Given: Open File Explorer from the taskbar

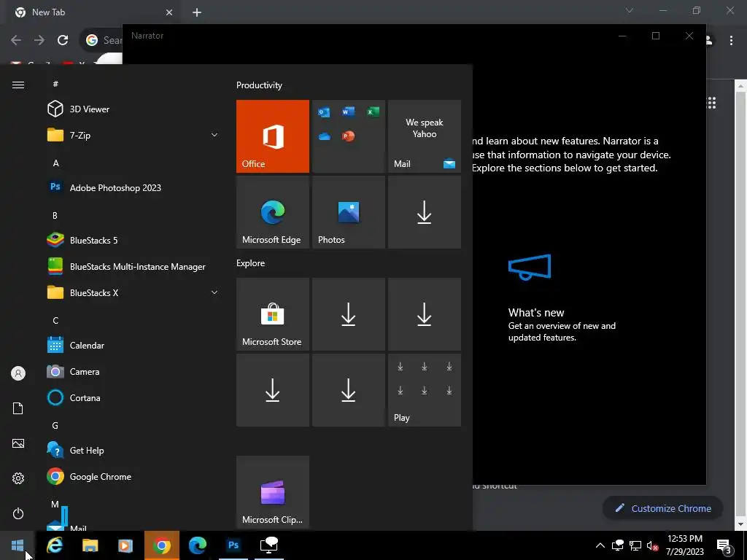Looking at the screenshot, I should click(x=90, y=545).
